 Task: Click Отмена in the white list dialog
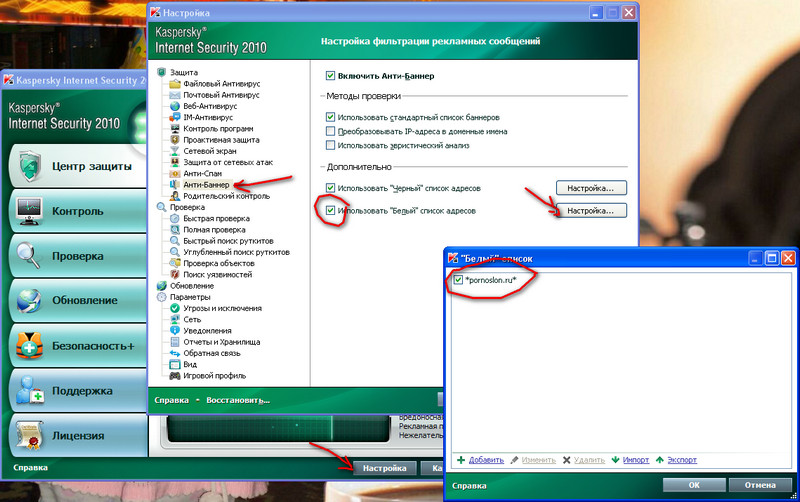tap(760, 485)
